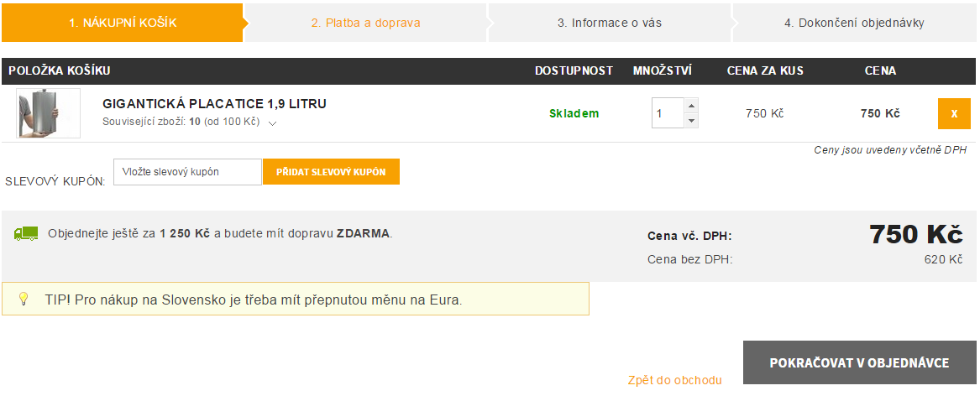Expand the Související zboží chevron
Viewport: 980px width, 396px height.
coord(272,122)
